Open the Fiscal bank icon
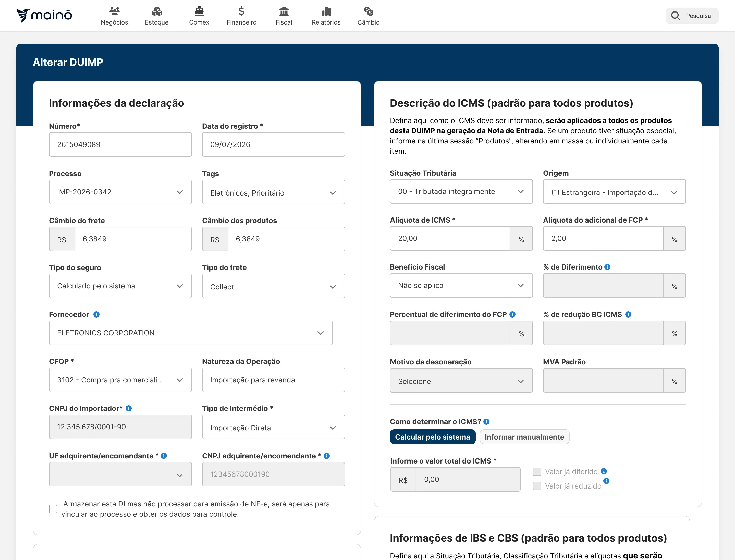Image resolution: width=735 pixels, height=560 pixels. 284,11
